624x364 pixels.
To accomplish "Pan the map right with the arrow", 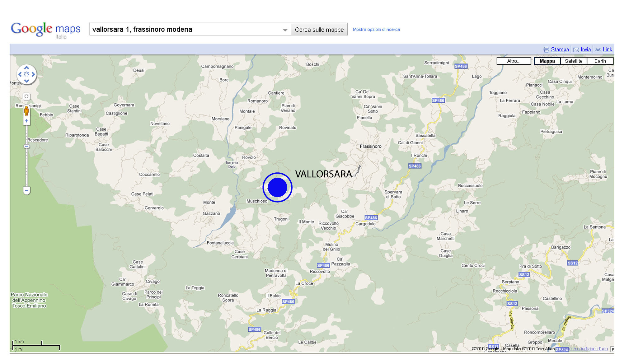I will (33, 74).
